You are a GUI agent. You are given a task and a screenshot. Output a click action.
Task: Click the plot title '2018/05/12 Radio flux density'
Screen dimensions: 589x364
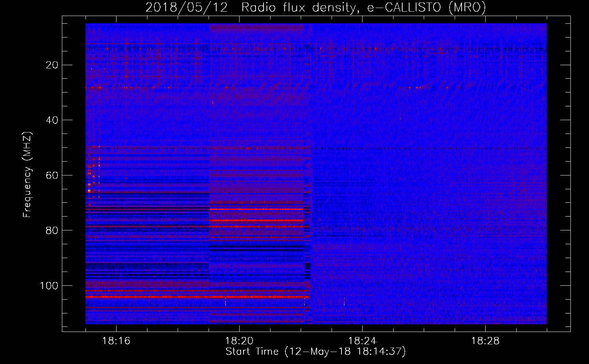pyautogui.click(x=316, y=7)
